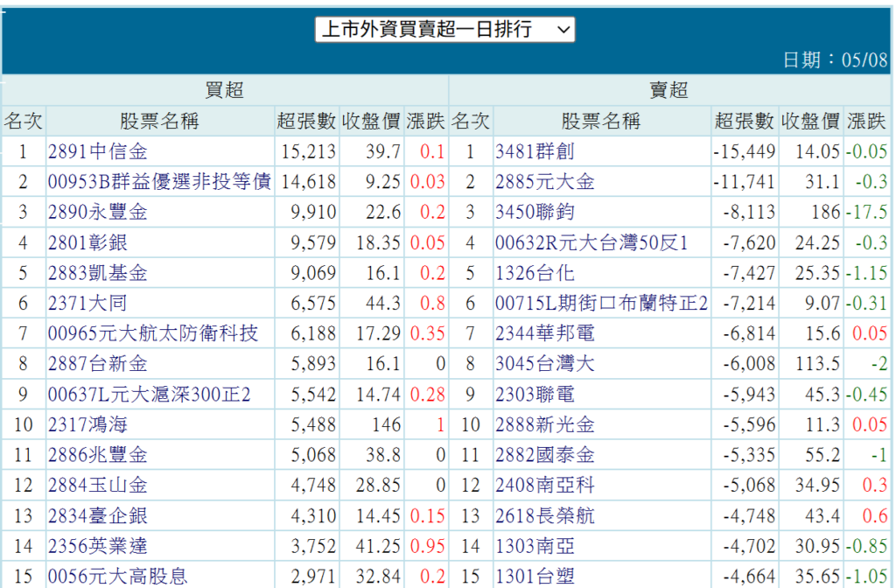Click the -1.15 change value for 台化

(x=867, y=273)
